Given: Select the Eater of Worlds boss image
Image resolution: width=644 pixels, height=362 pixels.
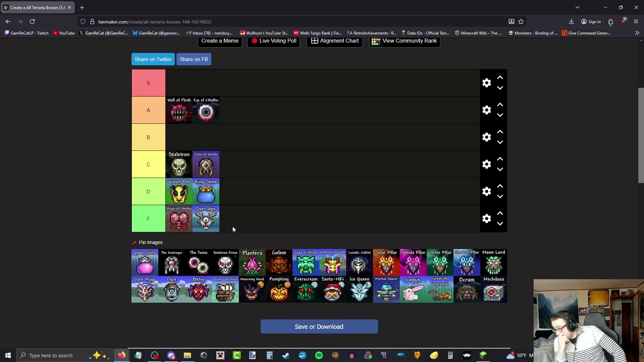Looking at the screenshot, I should (x=206, y=164).
